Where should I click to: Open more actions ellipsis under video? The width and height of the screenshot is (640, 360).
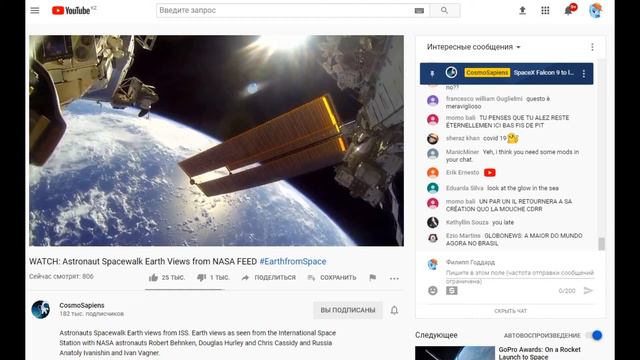pyautogui.click(x=394, y=278)
